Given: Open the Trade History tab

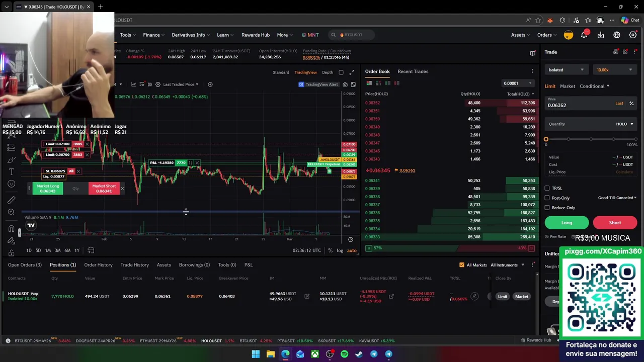Looking at the screenshot, I should point(134,265).
